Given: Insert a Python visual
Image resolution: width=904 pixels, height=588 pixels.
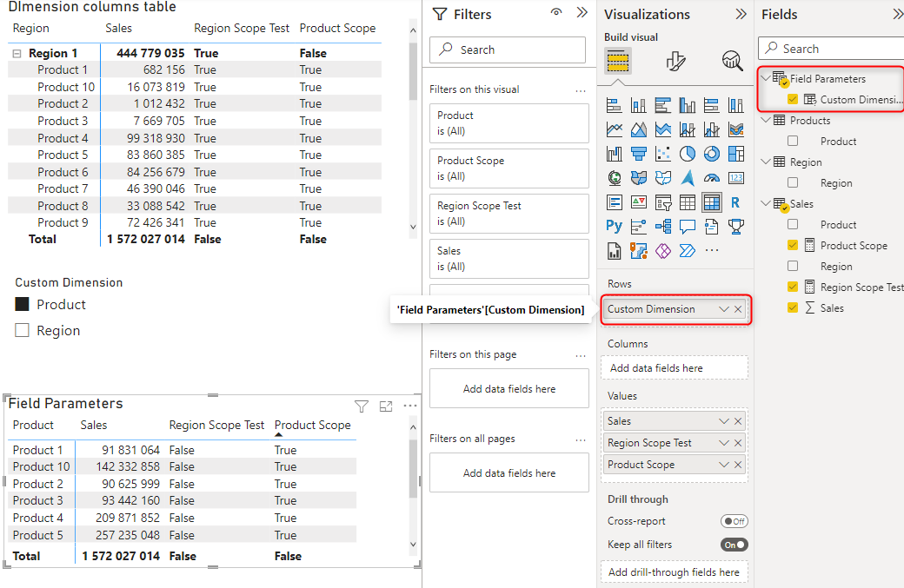Looking at the screenshot, I should click(x=614, y=226).
